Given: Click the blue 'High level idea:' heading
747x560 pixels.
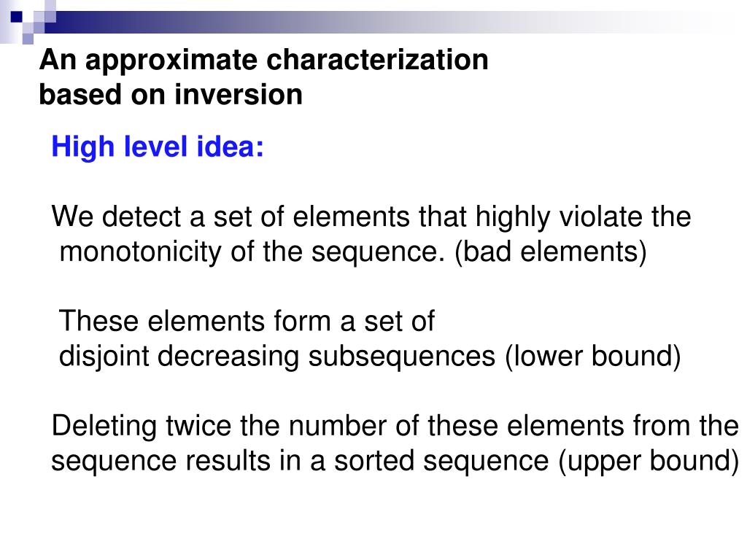Looking at the screenshot, I should coord(158,146).
